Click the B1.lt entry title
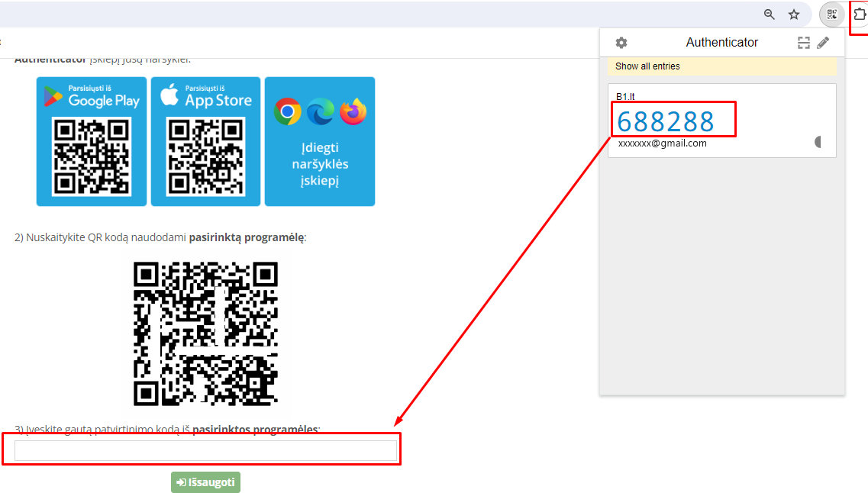The height and width of the screenshot is (493, 868). tap(625, 96)
